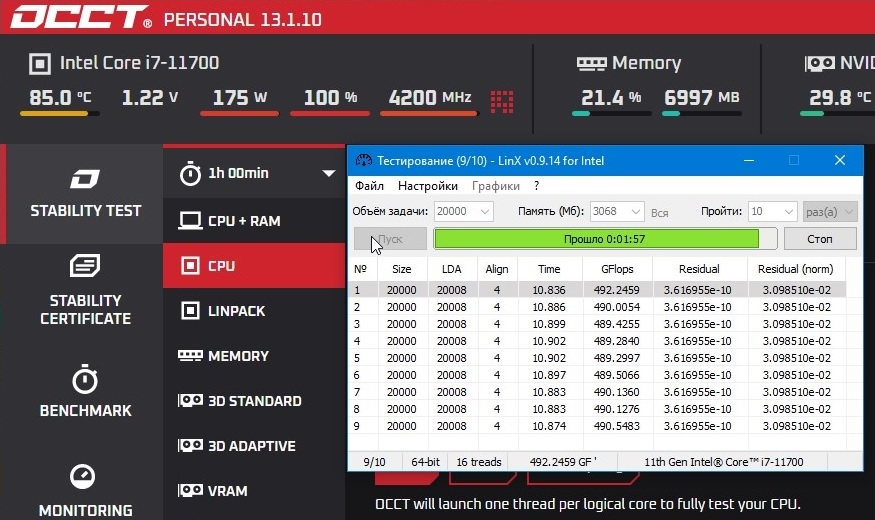Screen dimensions: 875x520
Task: Open the Stability Test section icon
Action: click(85, 179)
